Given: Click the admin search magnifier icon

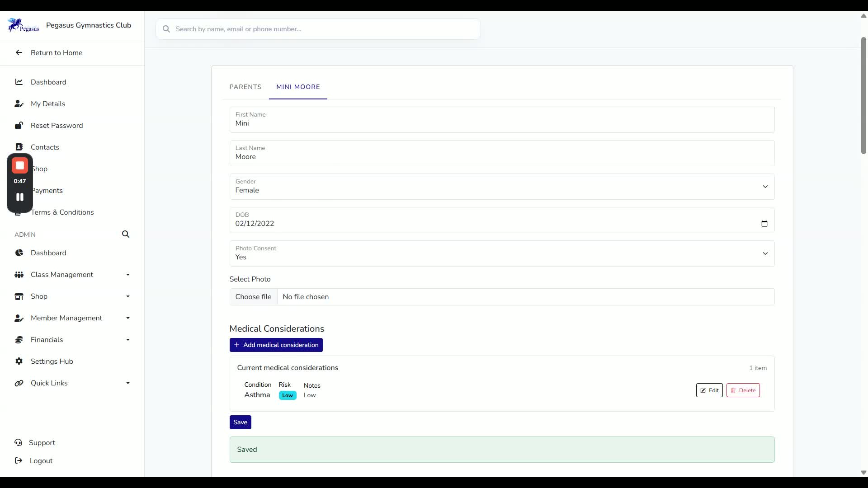Looking at the screenshot, I should [x=126, y=234].
